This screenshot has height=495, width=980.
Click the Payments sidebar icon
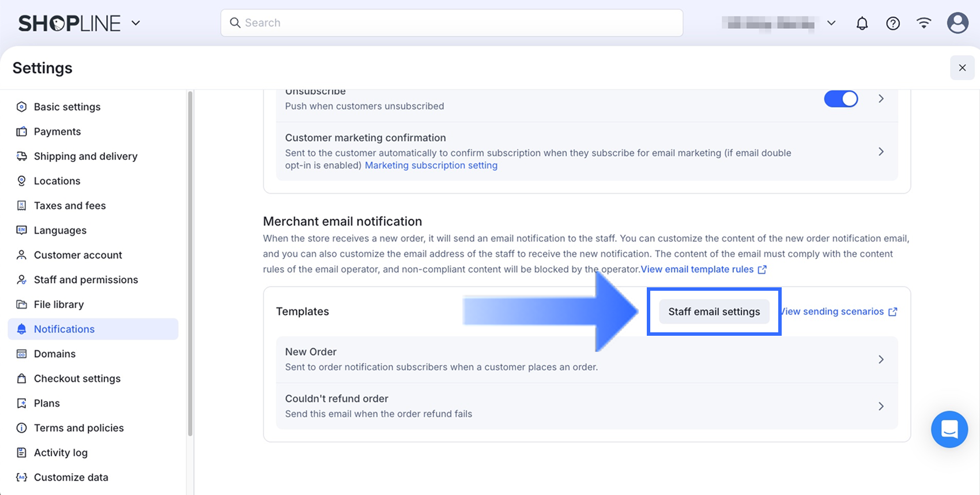pos(22,132)
